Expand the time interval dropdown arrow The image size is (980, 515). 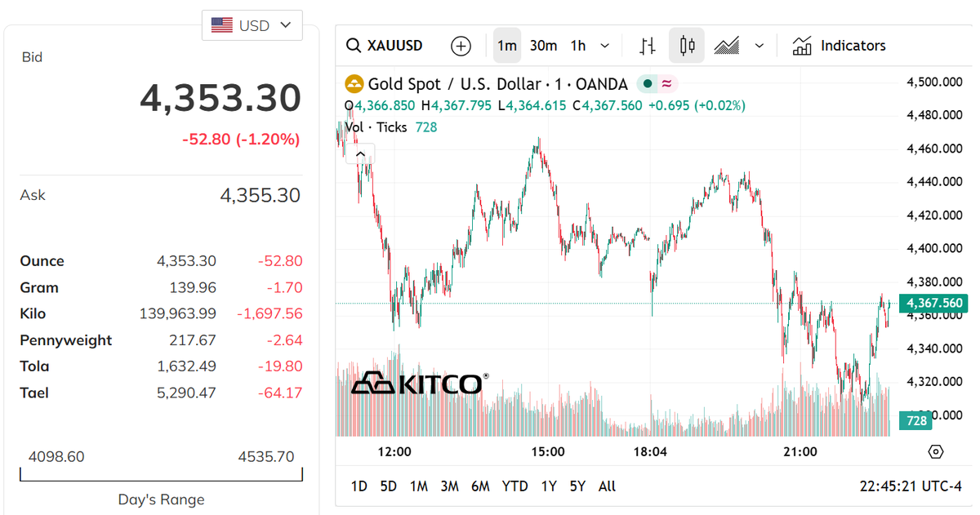(604, 46)
